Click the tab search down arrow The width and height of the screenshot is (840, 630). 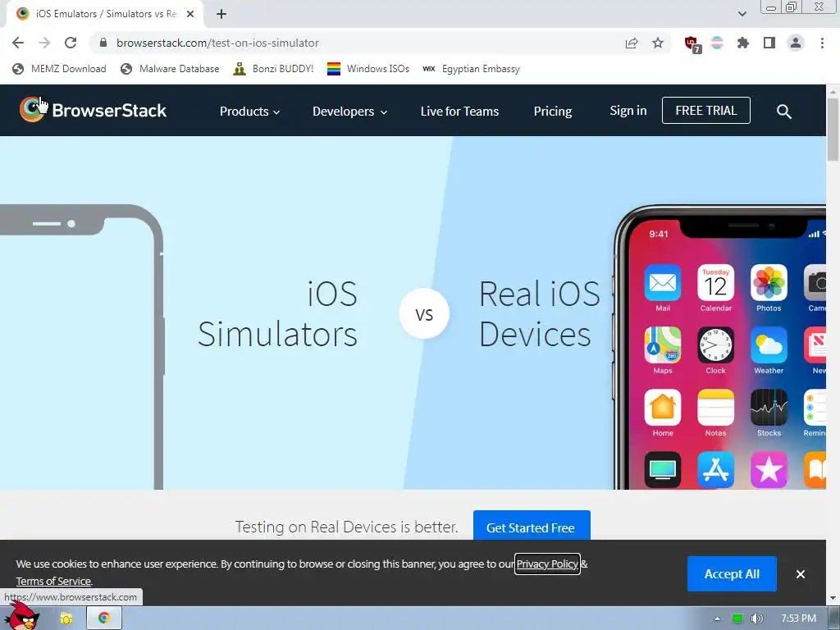point(742,14)
